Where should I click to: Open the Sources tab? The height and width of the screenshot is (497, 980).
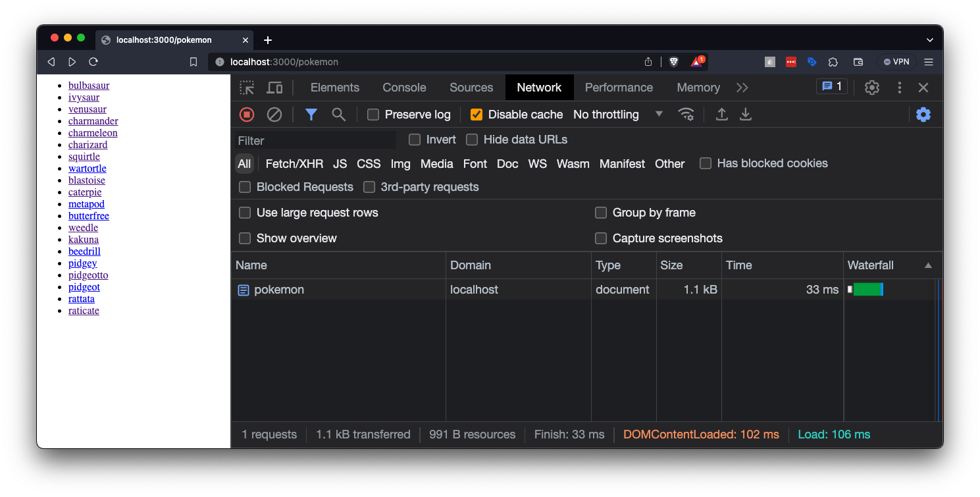click(x=471, y=88)
